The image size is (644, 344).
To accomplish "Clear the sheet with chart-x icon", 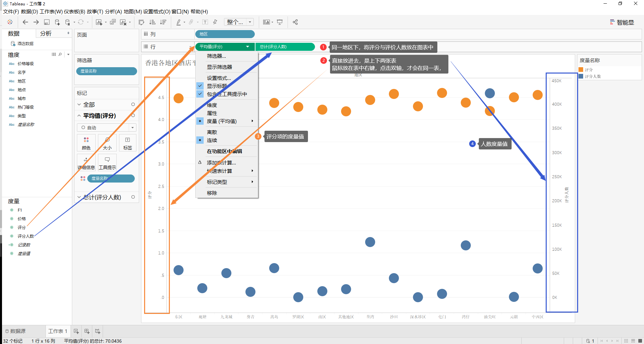I will coord(123,22).
